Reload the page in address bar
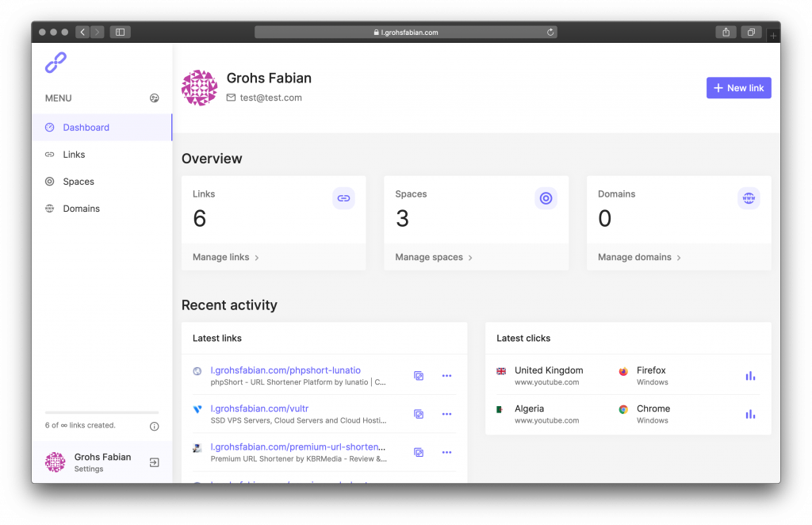The height and width of the screenshot is (525, 812). tap(550, 32)
